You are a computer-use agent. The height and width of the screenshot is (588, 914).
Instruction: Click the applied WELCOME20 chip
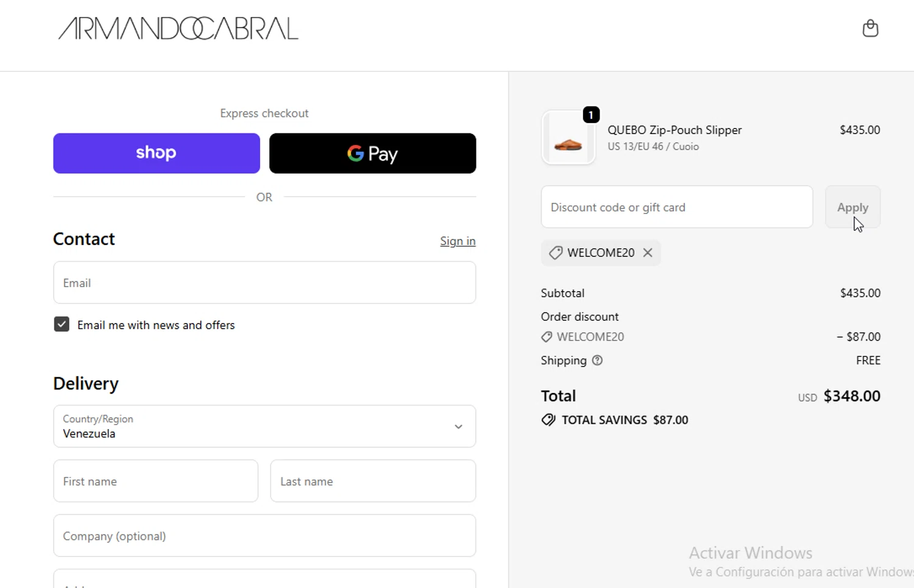(x=600, y=252)
